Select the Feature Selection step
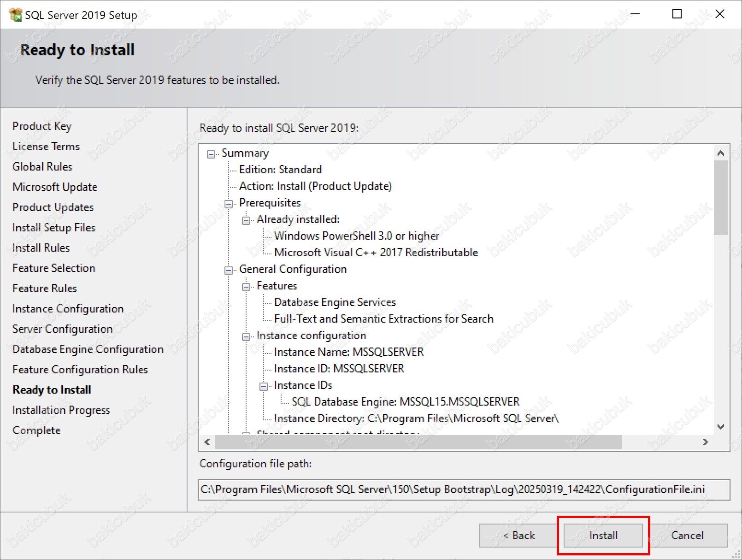The image size is (742, 560). click(54, 268)
